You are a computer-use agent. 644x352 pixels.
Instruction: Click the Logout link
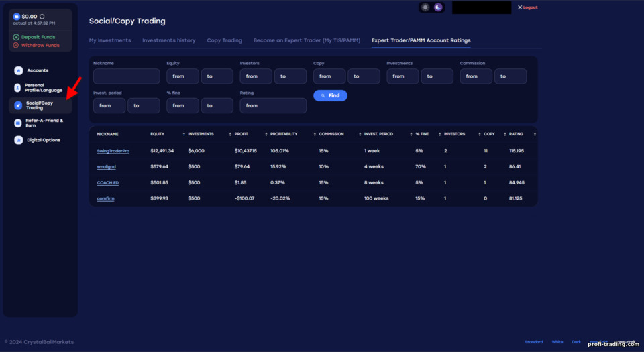(x=530, y=7)
